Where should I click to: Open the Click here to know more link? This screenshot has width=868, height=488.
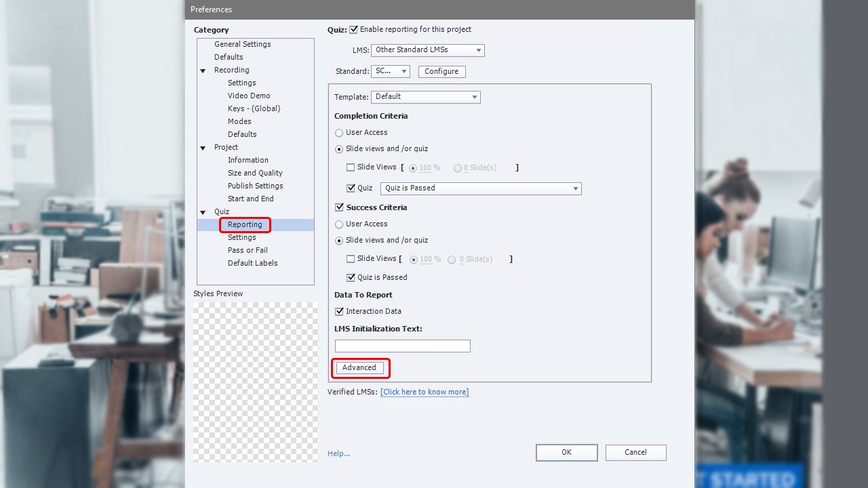coord(425,392)
